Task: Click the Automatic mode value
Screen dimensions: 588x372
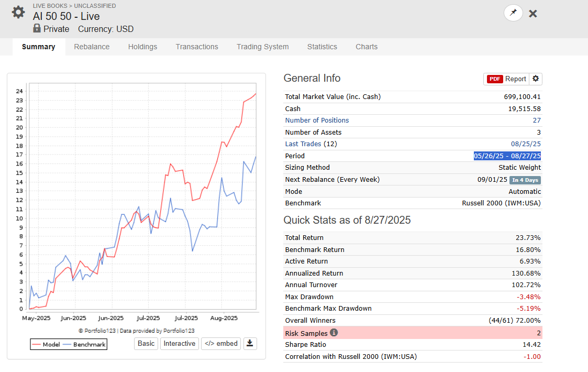Action: (525, 191)
